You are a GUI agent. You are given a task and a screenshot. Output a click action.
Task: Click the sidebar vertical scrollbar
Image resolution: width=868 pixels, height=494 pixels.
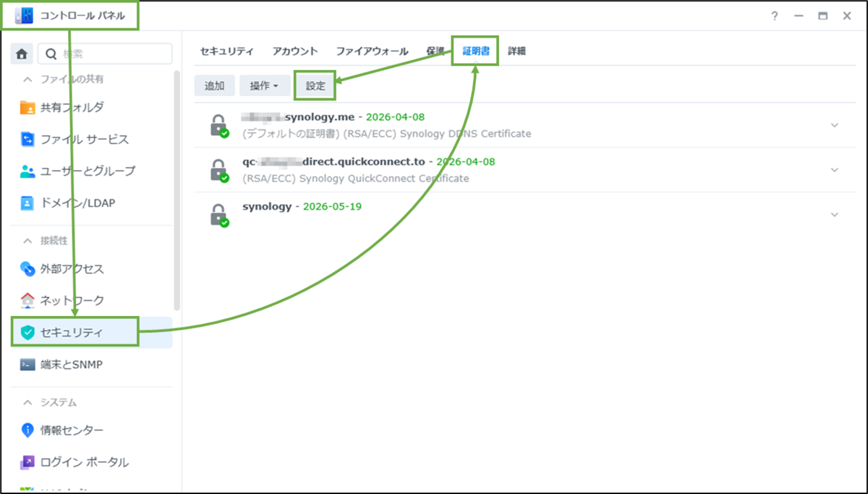click(177, 190)
